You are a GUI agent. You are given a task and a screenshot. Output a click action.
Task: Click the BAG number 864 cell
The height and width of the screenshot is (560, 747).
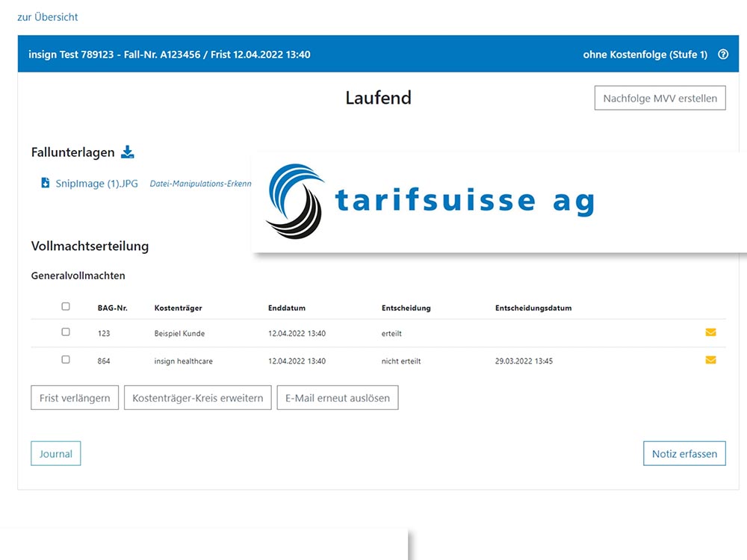click(x=104, y=361)
